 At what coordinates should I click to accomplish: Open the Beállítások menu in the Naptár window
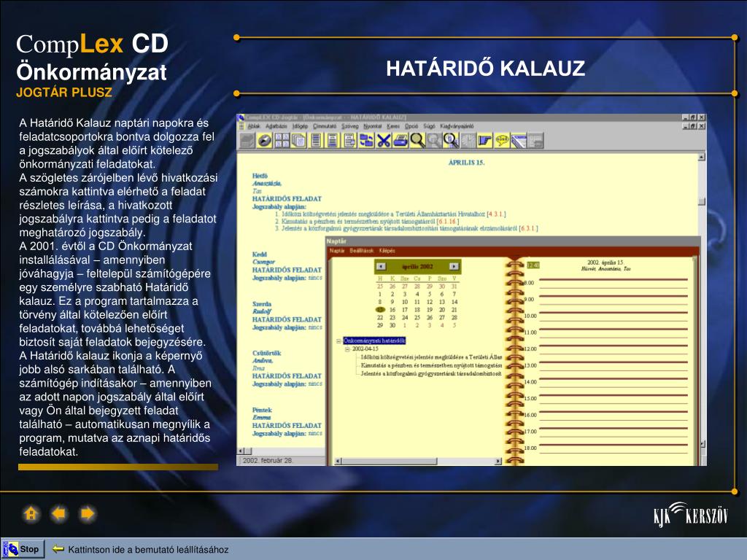click(x=362, y=251)
